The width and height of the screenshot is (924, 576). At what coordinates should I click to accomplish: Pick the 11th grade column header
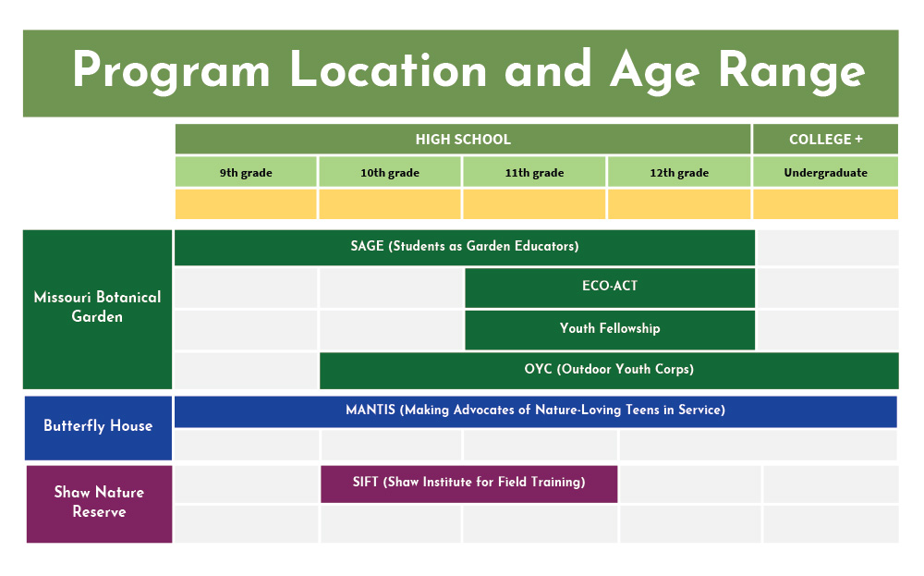coord(534,172)
